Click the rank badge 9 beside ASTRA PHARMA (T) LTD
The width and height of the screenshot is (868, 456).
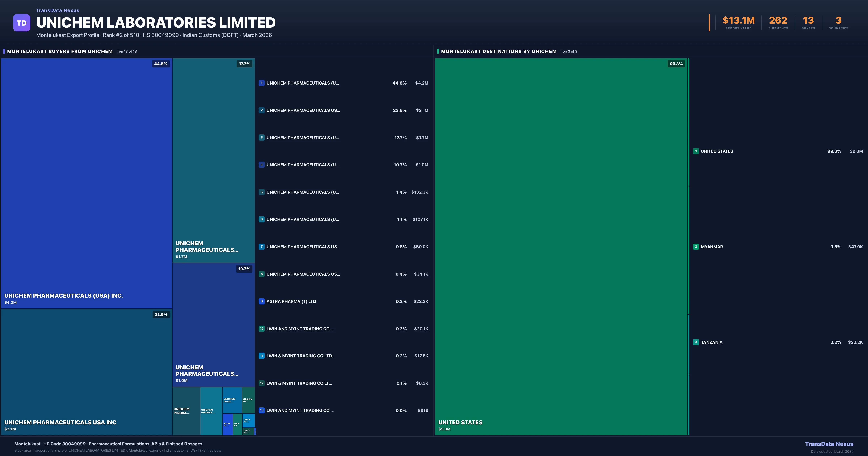[262, 301]
